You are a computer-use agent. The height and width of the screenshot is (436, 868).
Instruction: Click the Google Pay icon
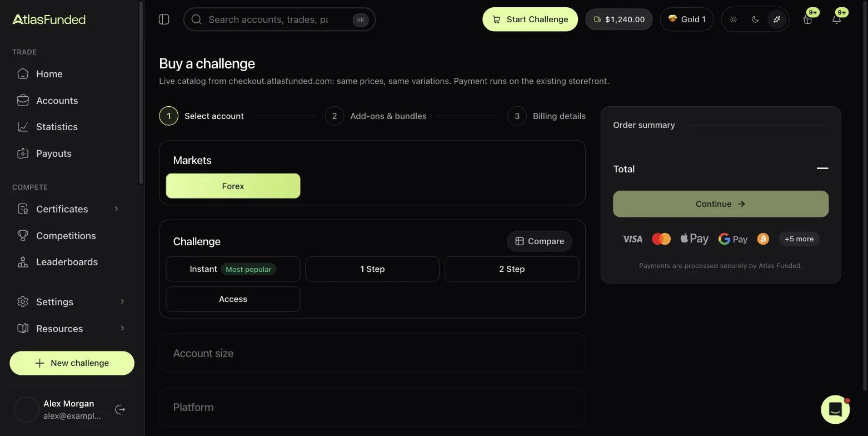pyautogui.click(x=733, y=239)
